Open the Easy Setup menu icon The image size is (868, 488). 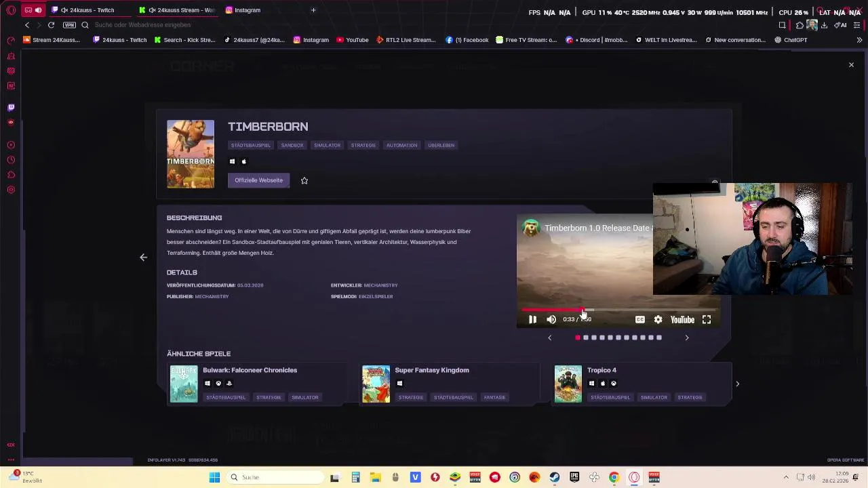click(x=857, y=25)
